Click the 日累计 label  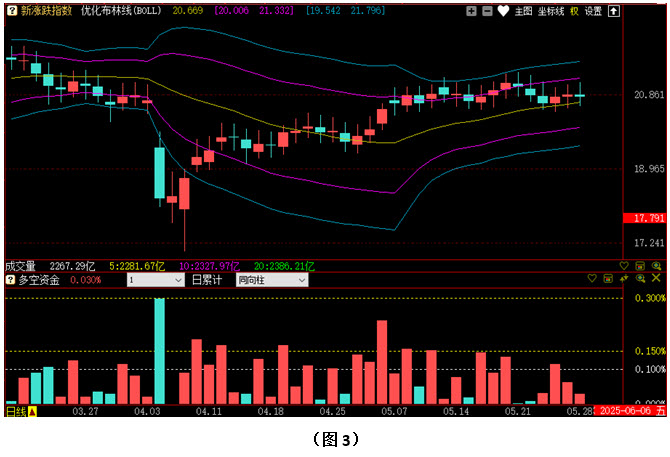tap(207, 280)
